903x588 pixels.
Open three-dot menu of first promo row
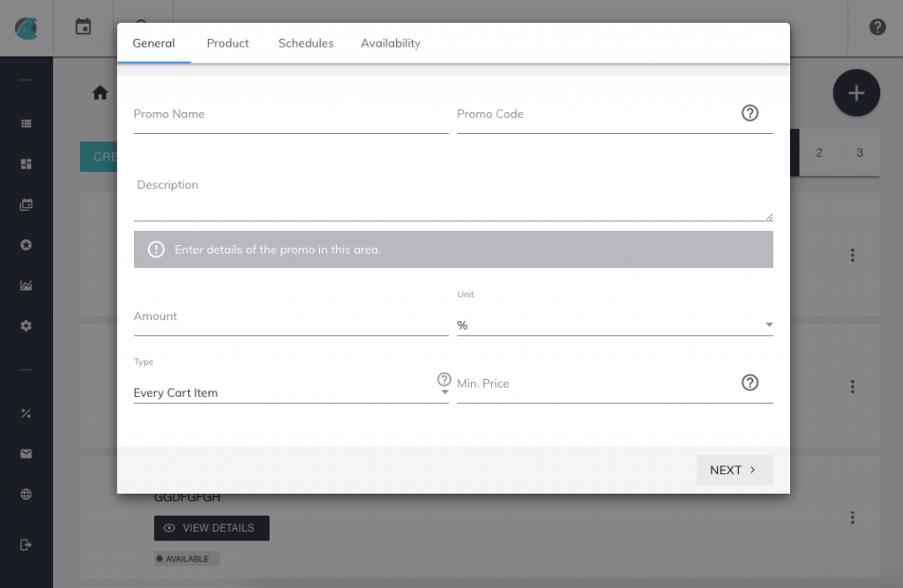coord(853,255)
